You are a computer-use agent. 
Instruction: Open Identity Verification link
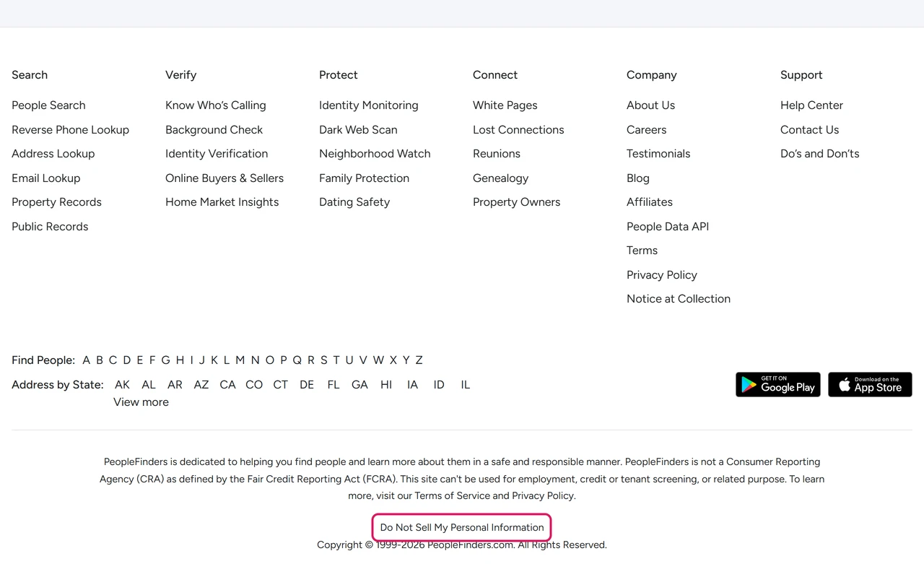tap(217, 154)
